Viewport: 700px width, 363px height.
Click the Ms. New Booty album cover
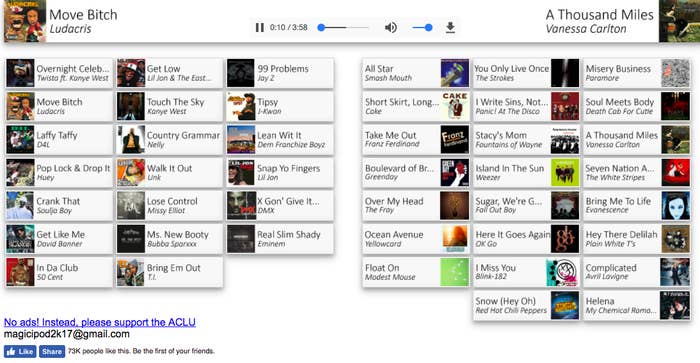click(131, 239)
